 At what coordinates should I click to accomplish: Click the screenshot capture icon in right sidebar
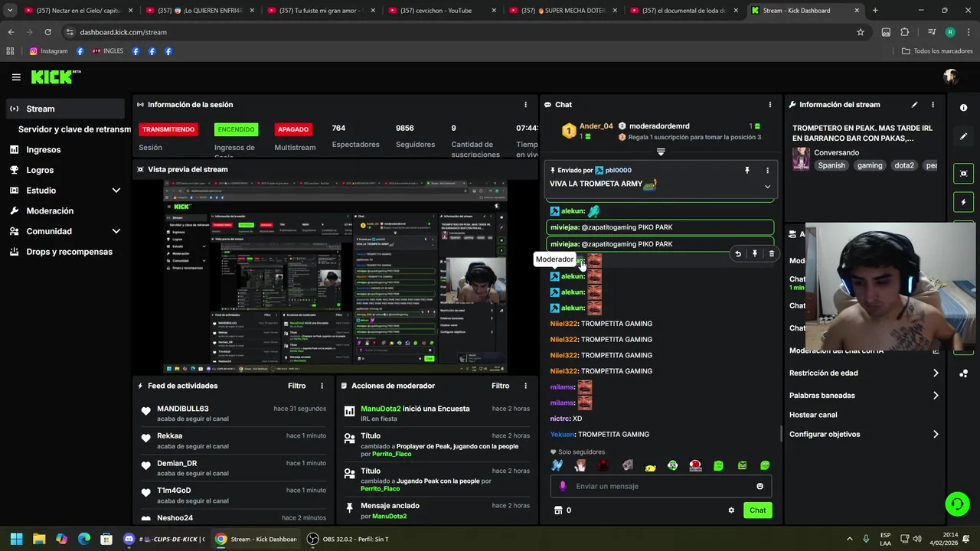point(963,174)
